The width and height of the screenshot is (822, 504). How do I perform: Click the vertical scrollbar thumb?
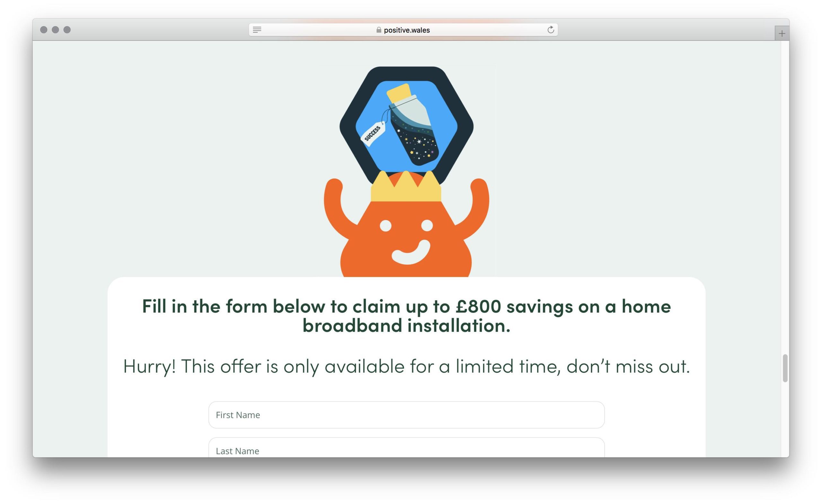tap(785, 368)
